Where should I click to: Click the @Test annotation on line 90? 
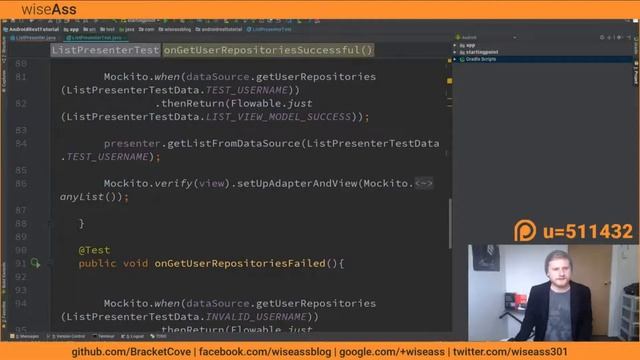(94, 250)
